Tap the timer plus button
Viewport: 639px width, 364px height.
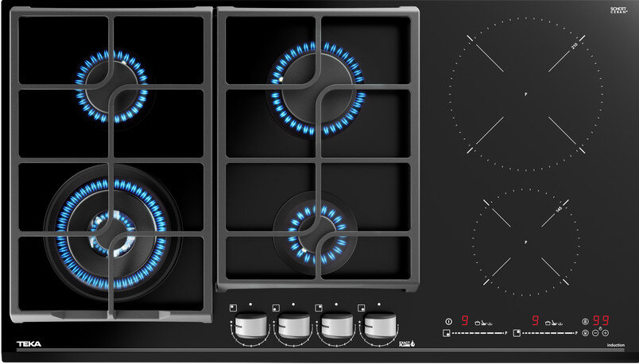(607, 333)
